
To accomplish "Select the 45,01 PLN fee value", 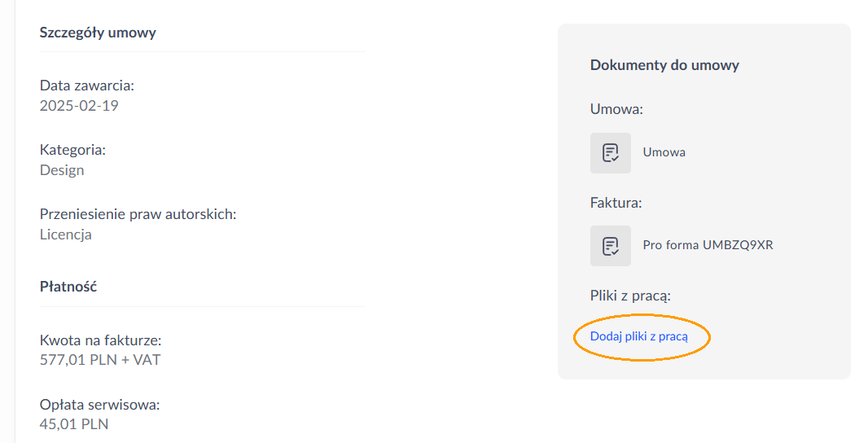I will pyautogui.click(x=73, y=424).
